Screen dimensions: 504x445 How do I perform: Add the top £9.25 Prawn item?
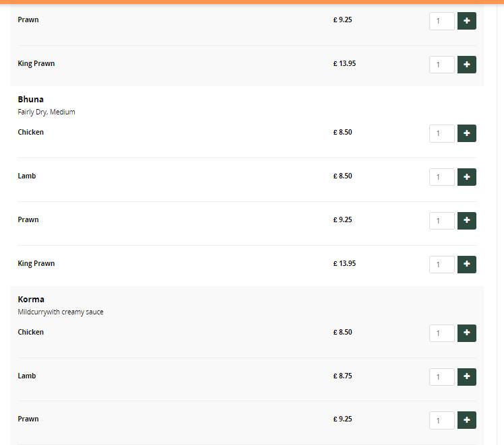tap(467, 21)
